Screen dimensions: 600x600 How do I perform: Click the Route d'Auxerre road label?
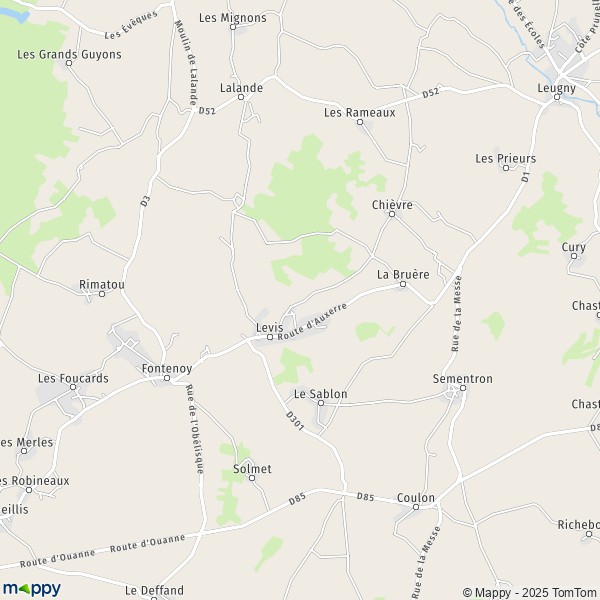click(312, 322)
